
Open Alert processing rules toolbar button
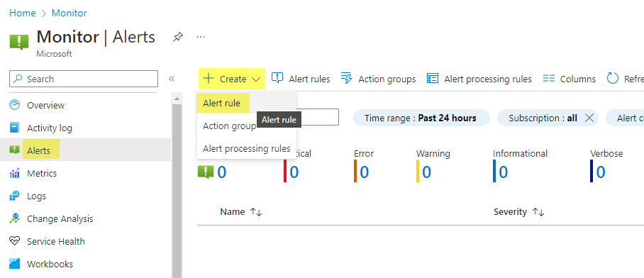coord(479,79)
